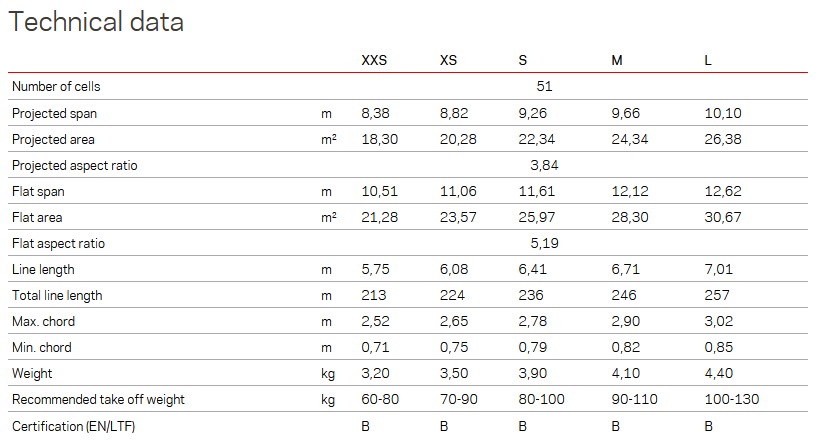Viewport: 823px width, 447px height.
Task: Click the Technical data heading
Action: pyautogui.click(x=96, y=22)
